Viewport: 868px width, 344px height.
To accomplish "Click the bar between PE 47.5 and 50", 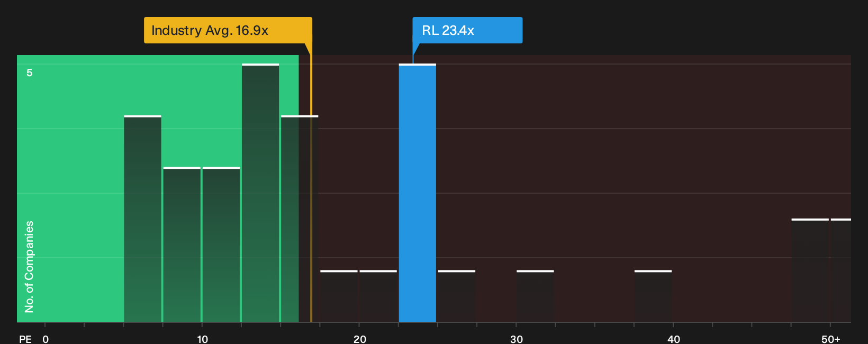I will [x=810, y=270].
